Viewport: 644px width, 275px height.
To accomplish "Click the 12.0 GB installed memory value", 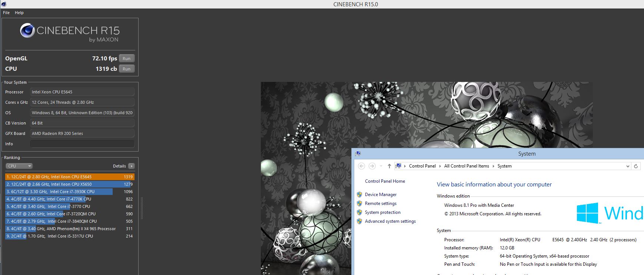I will coord(507,248).
